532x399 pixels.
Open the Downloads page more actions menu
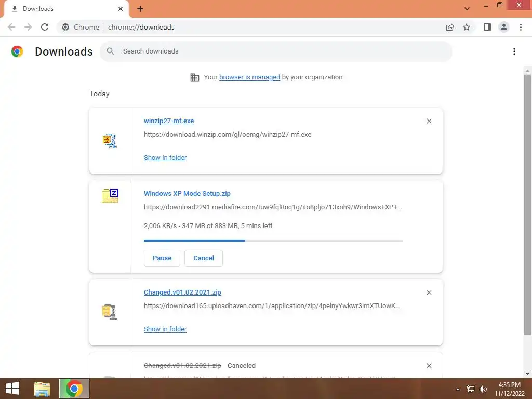tap(514, 51)
